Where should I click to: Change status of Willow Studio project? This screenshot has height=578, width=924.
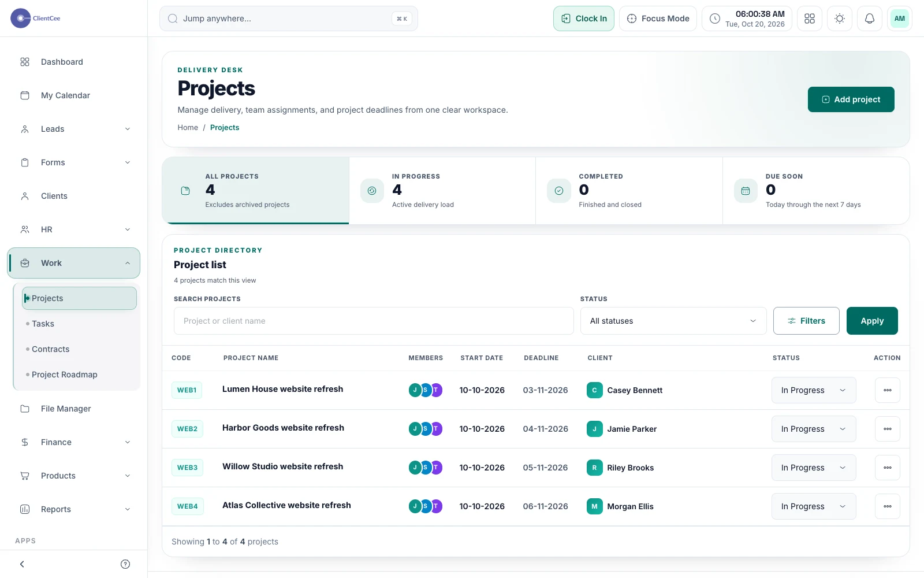pyautogui.click(x=814, y=468)
